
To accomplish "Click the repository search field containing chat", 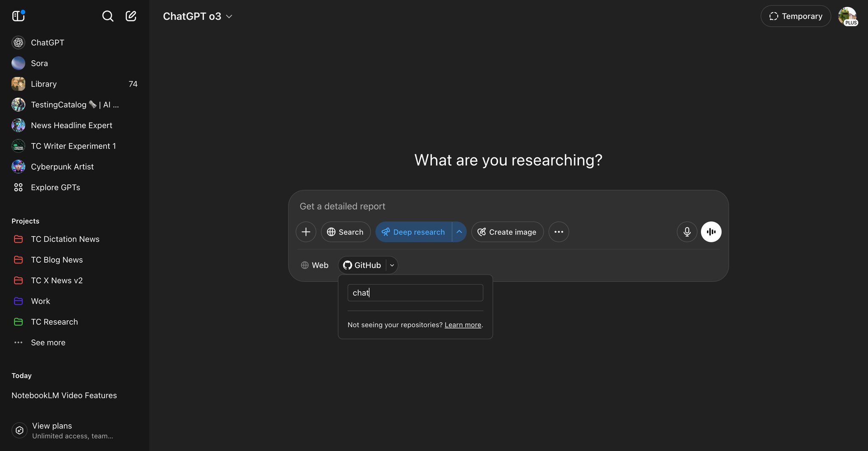I will pyautogui.click(x=415, y=293).
